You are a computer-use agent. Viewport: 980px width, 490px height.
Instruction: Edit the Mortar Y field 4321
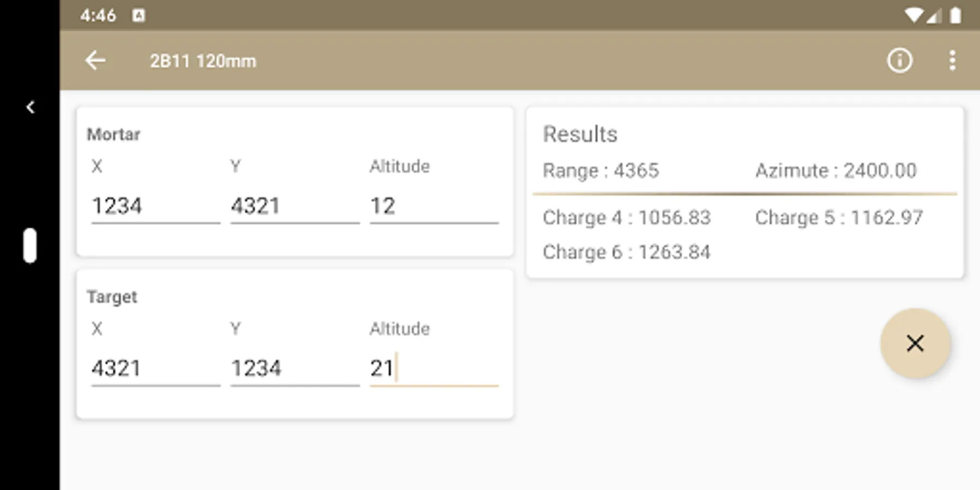(x=295, y=207)
